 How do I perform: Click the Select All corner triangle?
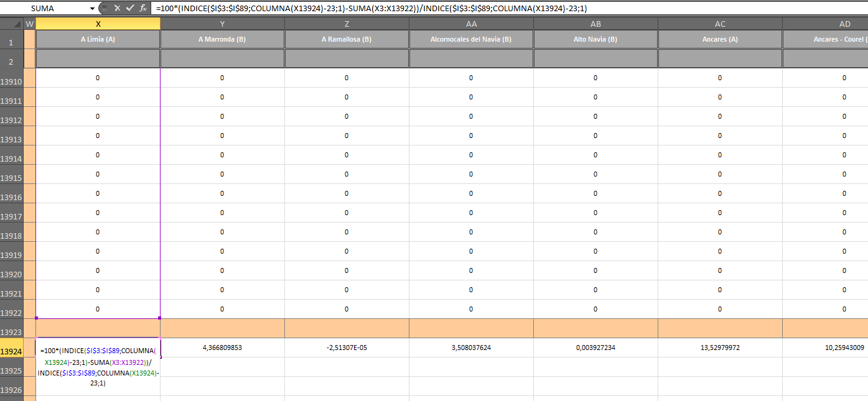[12, 24]
